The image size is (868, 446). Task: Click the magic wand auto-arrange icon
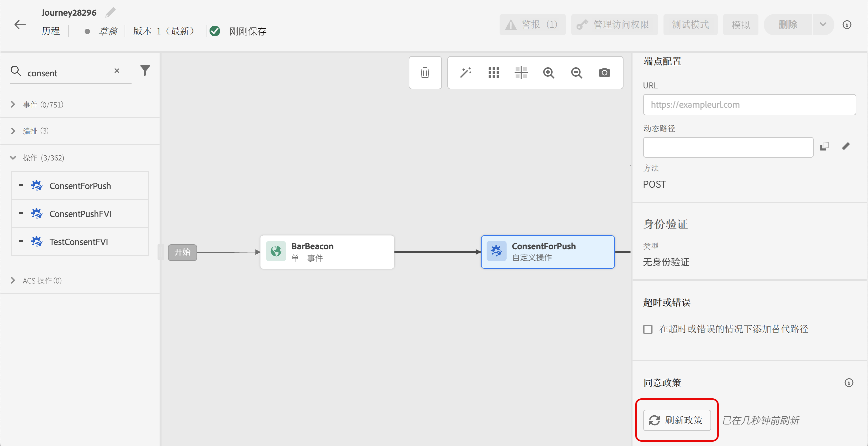tap(466, 72)
